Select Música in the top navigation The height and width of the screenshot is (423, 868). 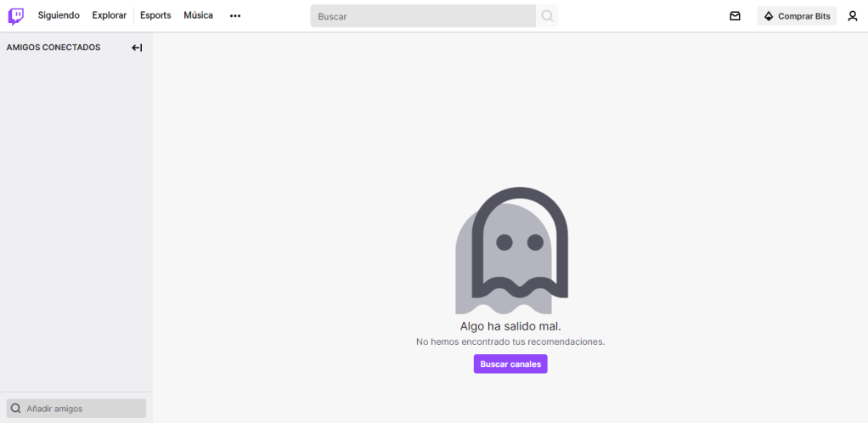(198, 15)
